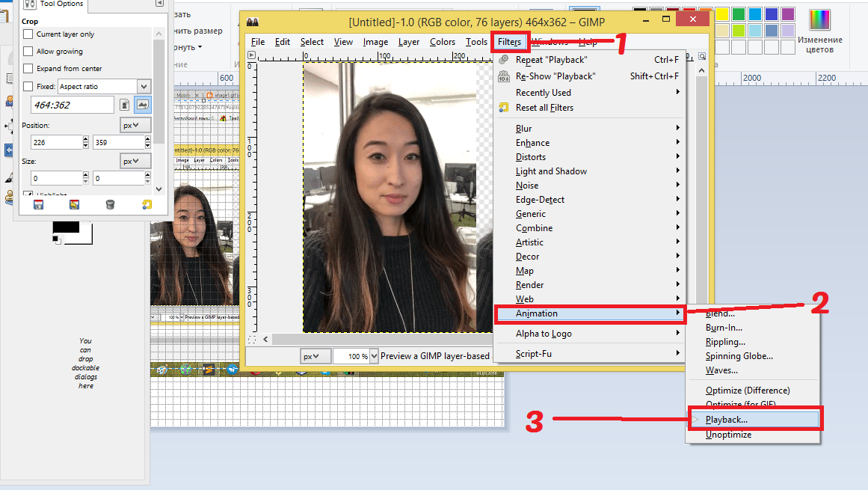Delete tool preset trash icon

110,205
